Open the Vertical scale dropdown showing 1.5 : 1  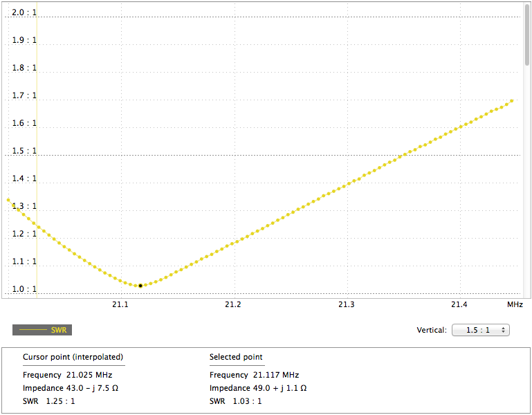point(480,330)
